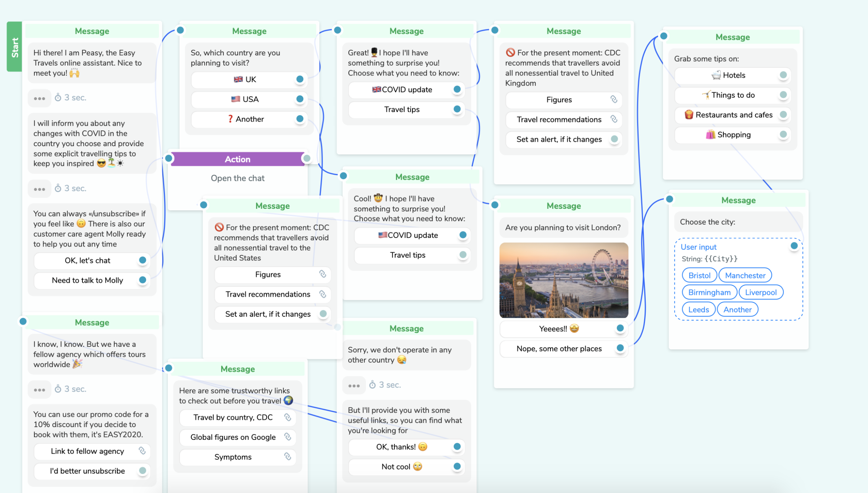Click the input port on the Open the chat Action block
The height and width of the screenshot is (493, 868).
pos(169,159)
